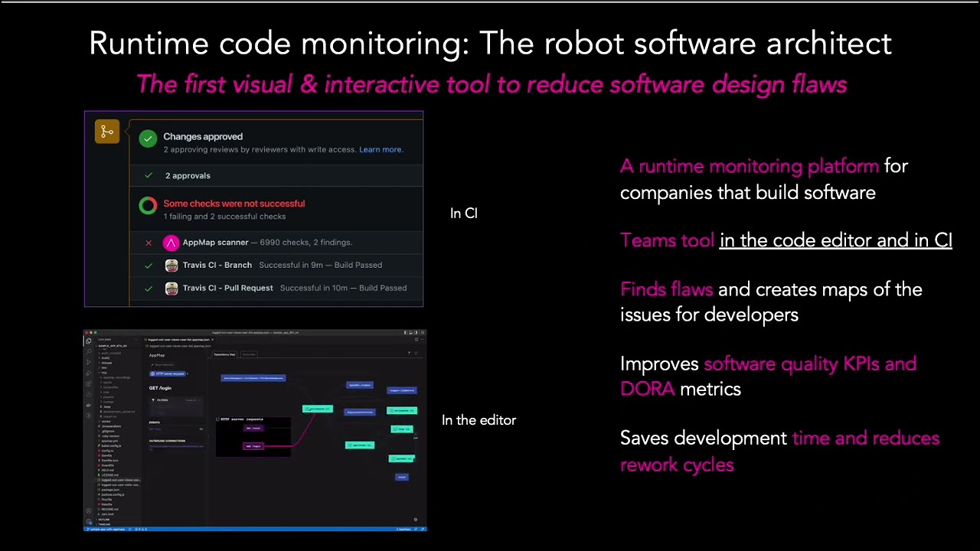Open babel.config.js in the editor file tree

point(111,446)
